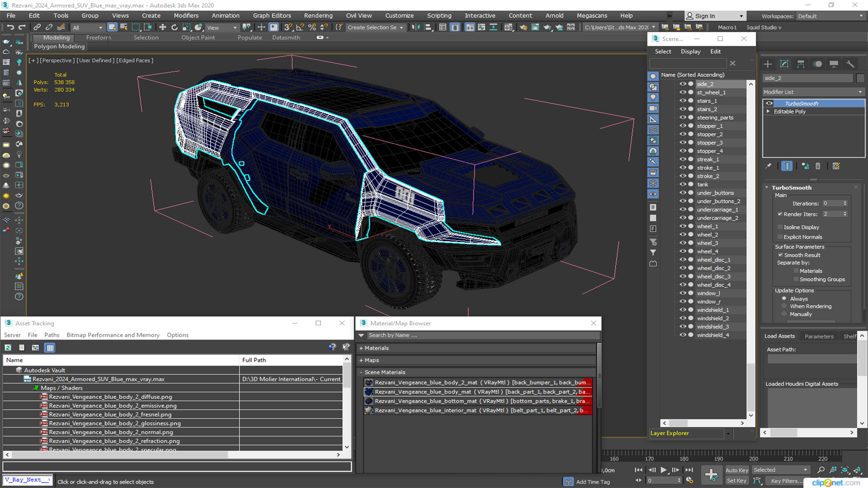Image resolution: width=868 pixels, height=488 pixels.
Task: Toggle Display Cameras filter in Scene Explorer
Action: click(x=653, y=108)
